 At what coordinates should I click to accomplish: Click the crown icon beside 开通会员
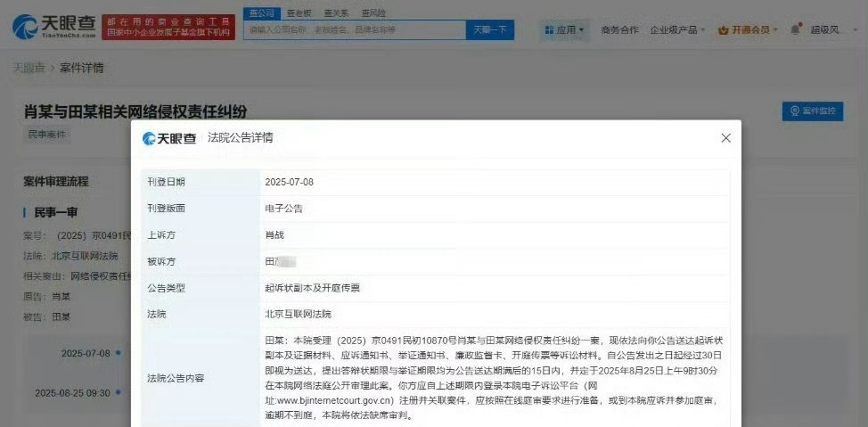tap(723, 30)
